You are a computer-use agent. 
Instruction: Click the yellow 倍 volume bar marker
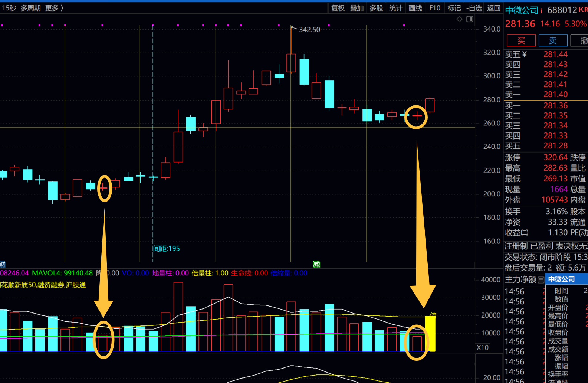433,315
